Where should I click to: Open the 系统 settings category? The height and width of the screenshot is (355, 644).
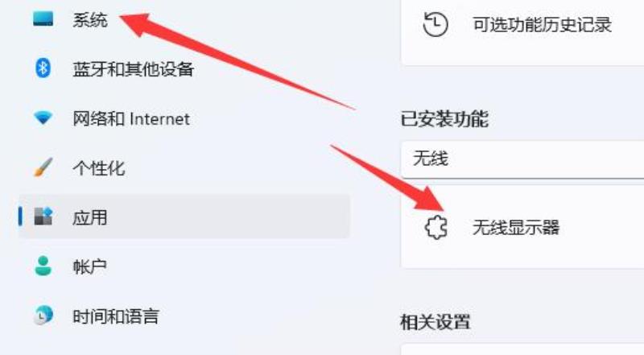[x=90, y=19]
